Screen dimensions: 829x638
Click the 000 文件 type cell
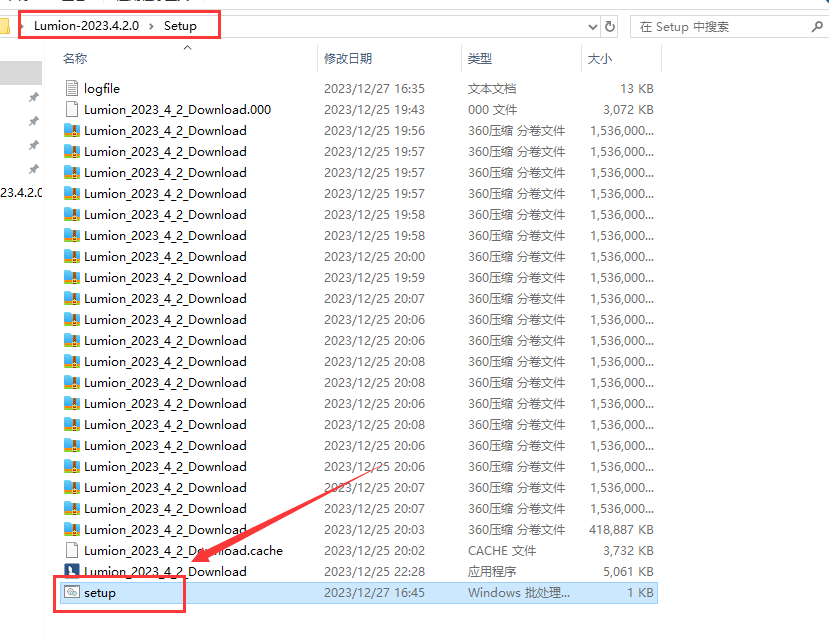tap(492, 109)
